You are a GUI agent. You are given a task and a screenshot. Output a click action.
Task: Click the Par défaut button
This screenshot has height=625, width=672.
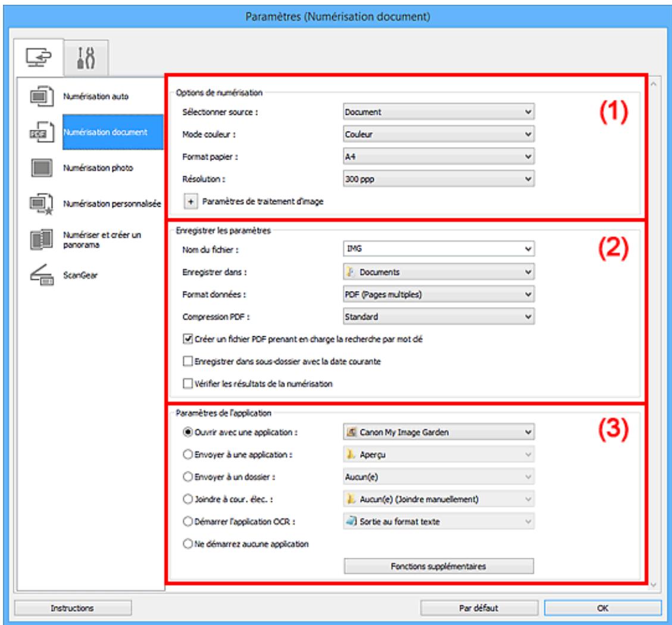479,608
